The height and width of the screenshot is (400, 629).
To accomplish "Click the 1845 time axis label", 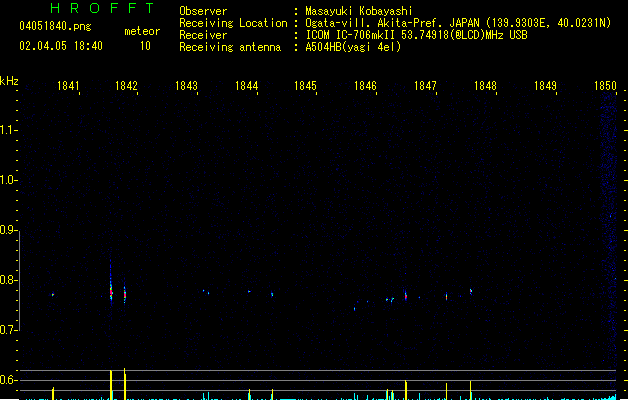I will [305, 86].
